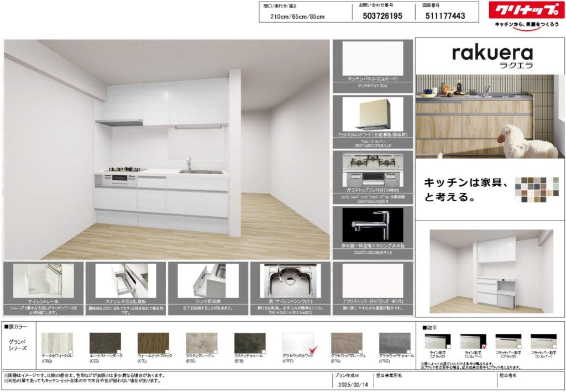This screenshot has height=392, width=566.
Task: Pick the ラスティグレージュ door color swatch
Action: 201,342
